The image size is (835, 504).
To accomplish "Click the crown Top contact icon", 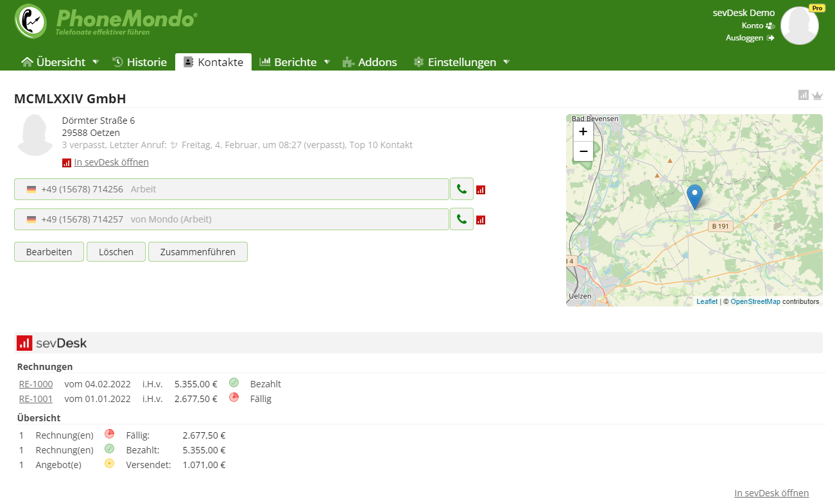I will [x=817, y=96].
